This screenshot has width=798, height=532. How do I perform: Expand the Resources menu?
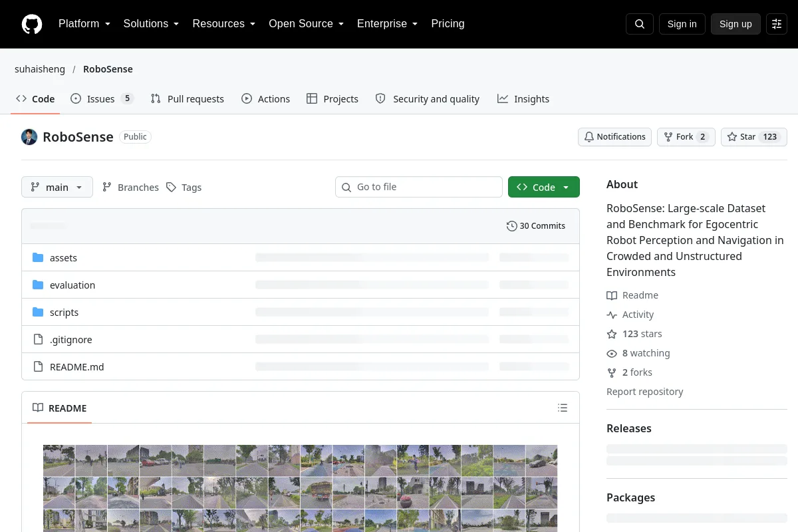click(223, 24)
